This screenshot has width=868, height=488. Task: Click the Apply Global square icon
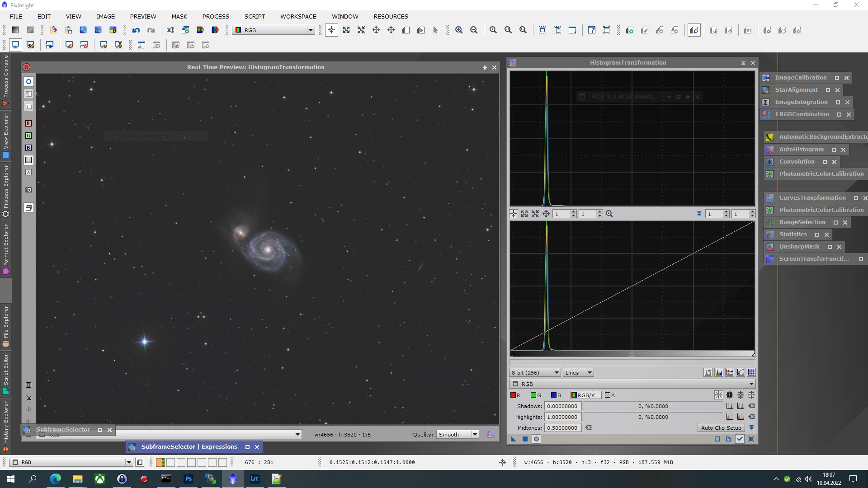(x=525, y=439)
